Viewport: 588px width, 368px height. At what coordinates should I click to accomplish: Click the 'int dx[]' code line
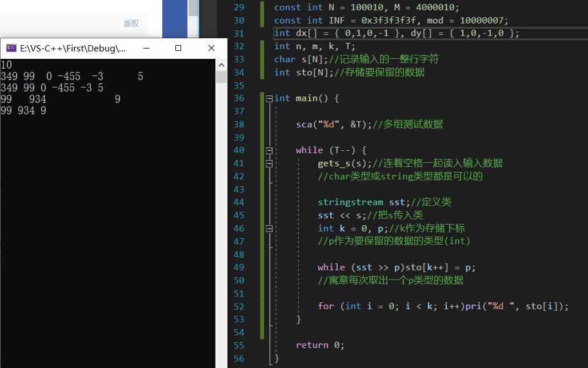pyautogui.click(x=397, y=33)
